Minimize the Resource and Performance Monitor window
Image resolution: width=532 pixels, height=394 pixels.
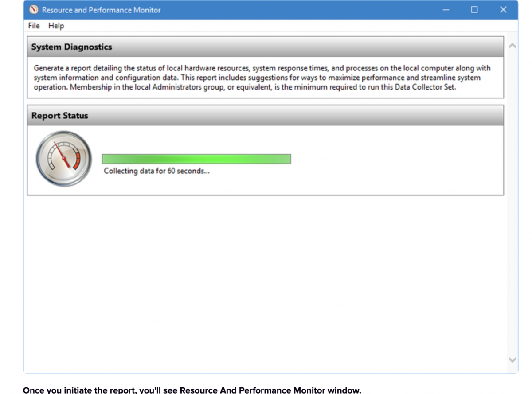tap(446, 10)
